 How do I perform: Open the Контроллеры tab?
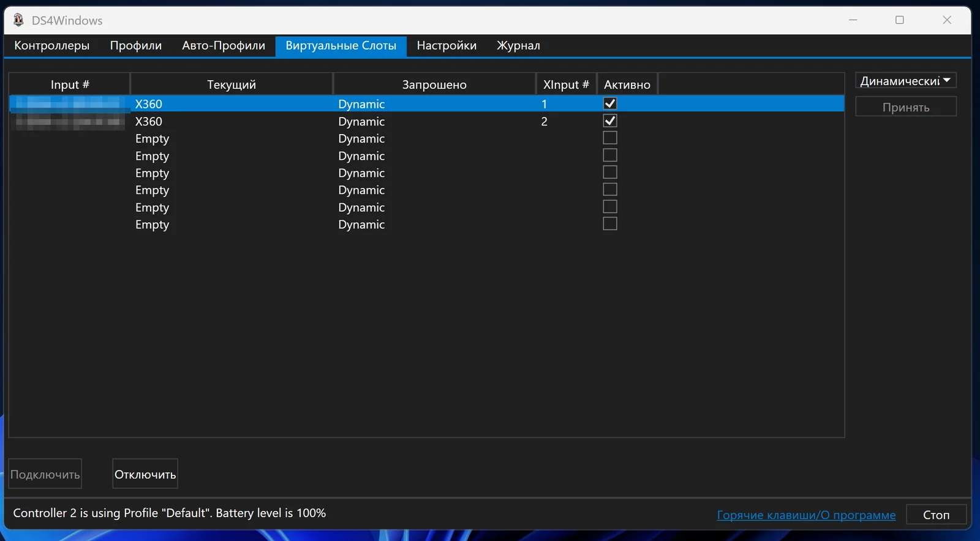coord(52,45)
